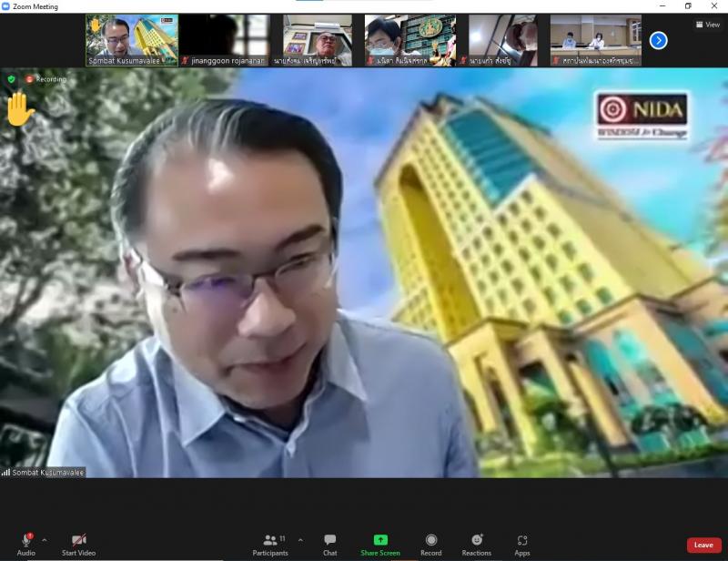Minimize the Zoom Meeting window
The image size is (728, 561).
662,6
